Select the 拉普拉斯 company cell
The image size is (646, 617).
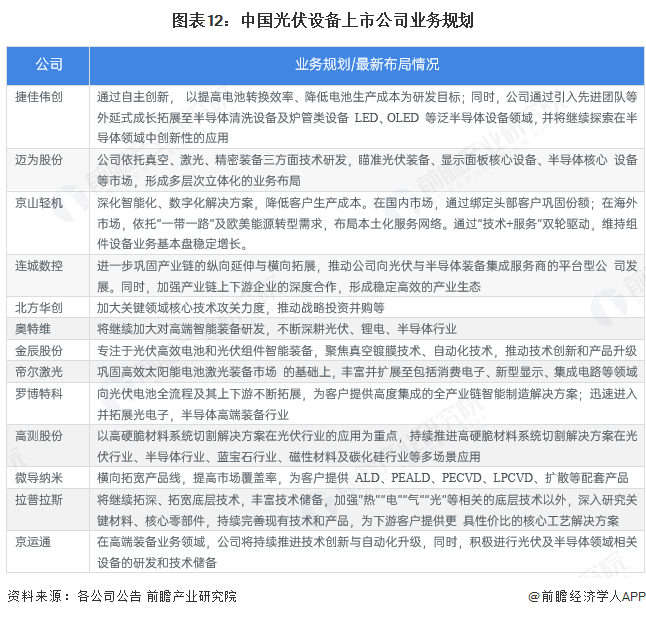[39, 498]
